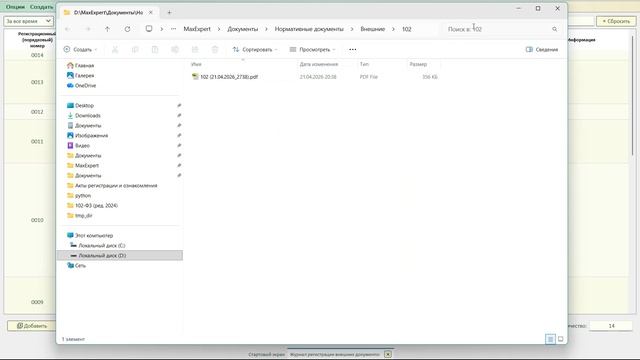Select Локальный диск (C:)
Image resolution: width=640 pixels, height=360 pixels.
102,245
